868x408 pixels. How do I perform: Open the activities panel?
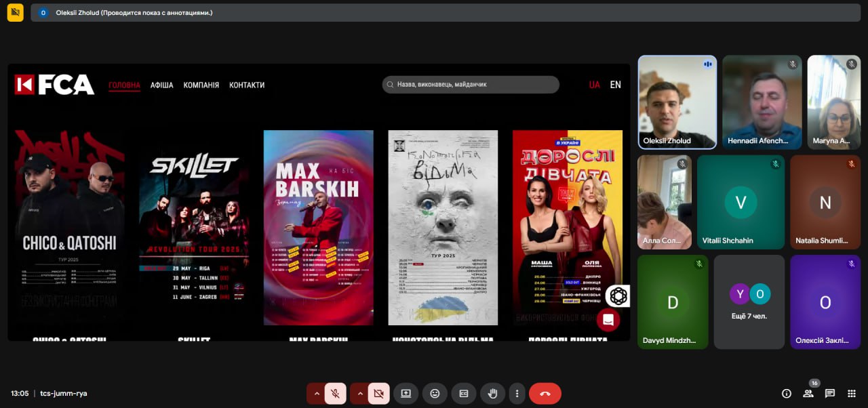(852, 393)
